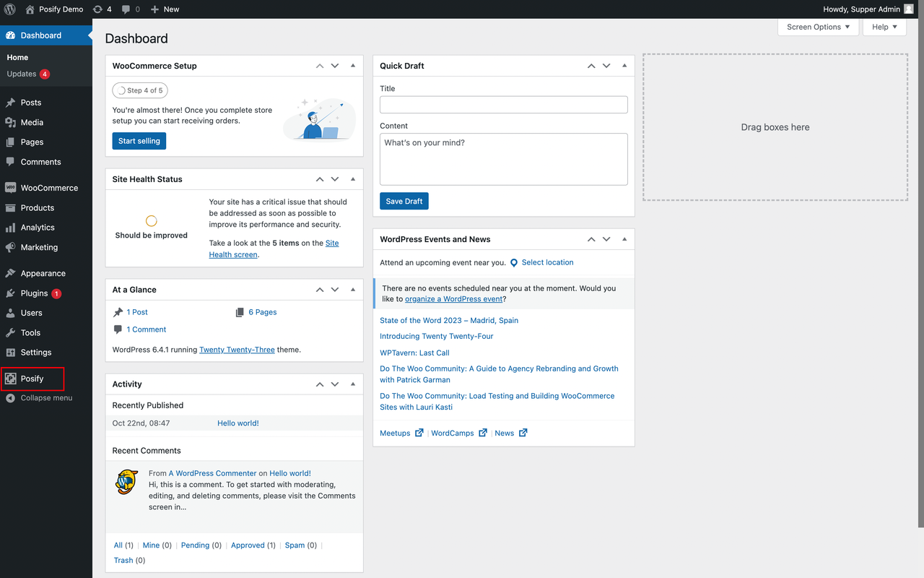Open the Posify Demo site home icon

[30, 9]
